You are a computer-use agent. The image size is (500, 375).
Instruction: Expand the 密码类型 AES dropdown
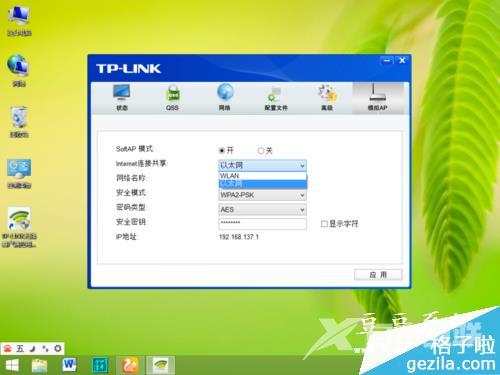pyautogui.click(x=262, y=210)
